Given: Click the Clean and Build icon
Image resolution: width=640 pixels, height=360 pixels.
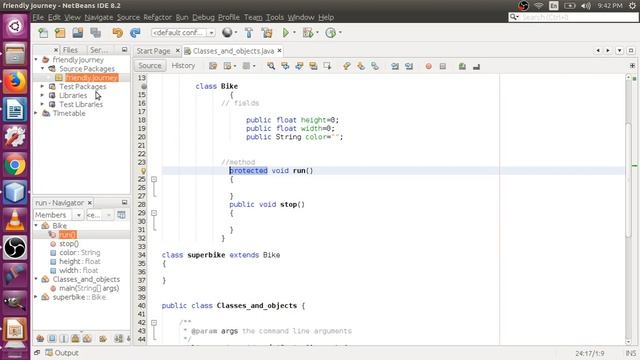Looking at the screenshot, I should pos(267,33).
